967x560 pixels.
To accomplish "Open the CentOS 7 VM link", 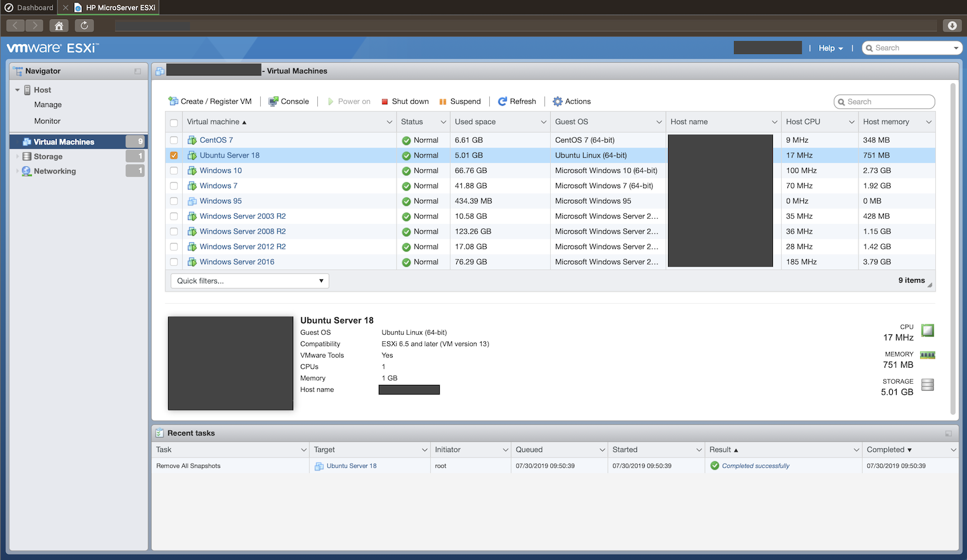I will click(216, 140).
